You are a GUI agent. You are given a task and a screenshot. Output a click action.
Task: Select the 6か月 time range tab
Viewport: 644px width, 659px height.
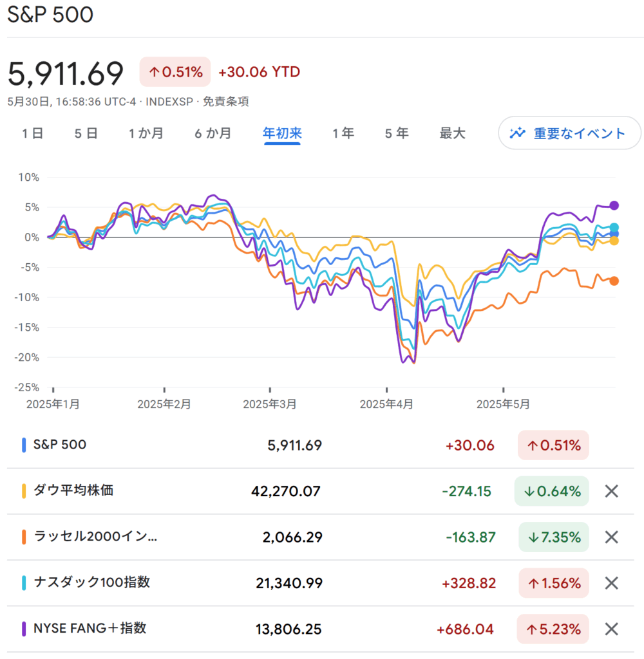click(213, 133)
